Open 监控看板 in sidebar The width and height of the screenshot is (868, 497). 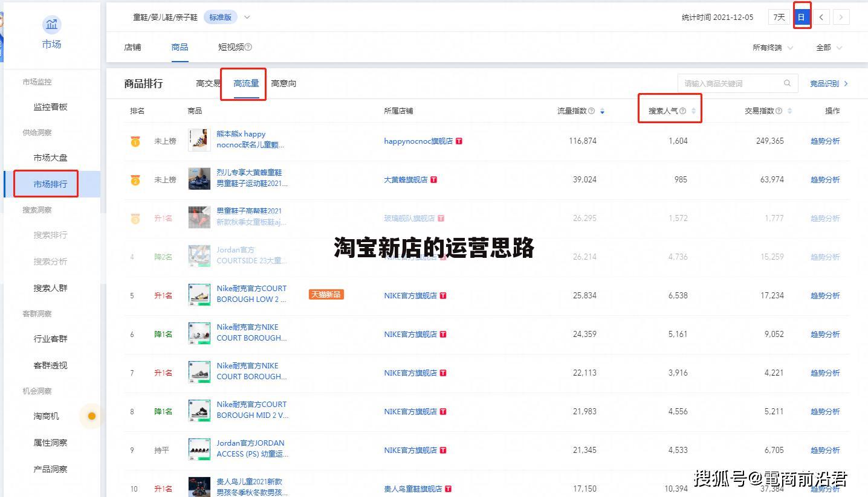click(x=51, y=107)
